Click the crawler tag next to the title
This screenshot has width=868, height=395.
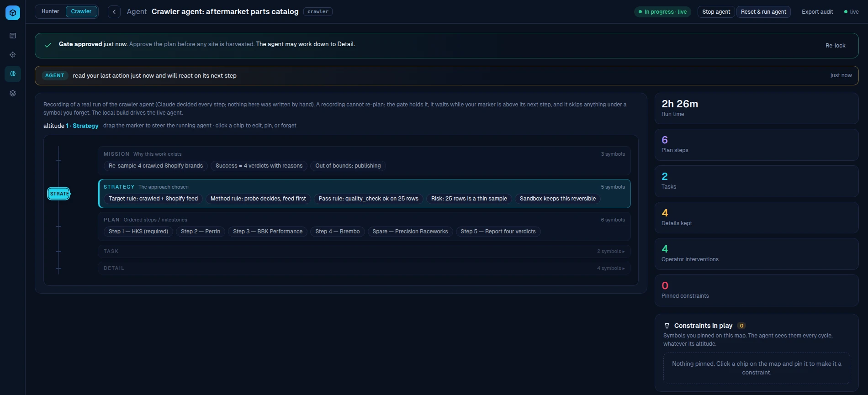(318, 11)
